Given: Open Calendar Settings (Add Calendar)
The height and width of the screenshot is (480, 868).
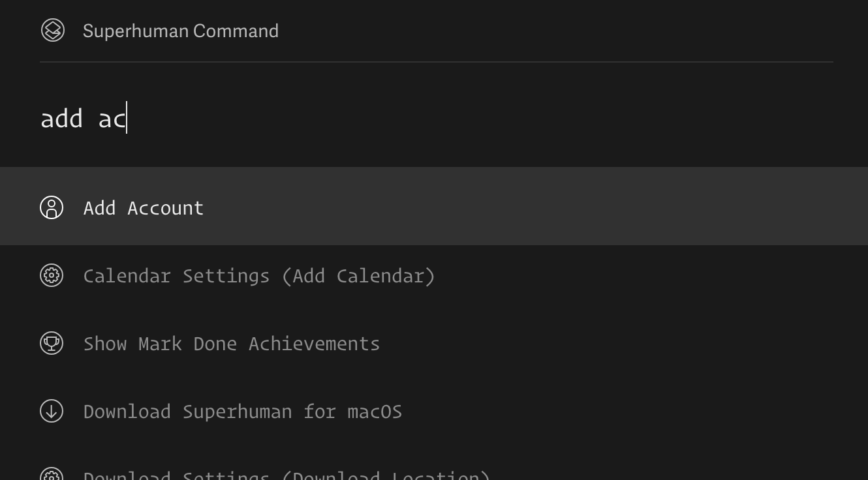Looking at the screenshot, I should (x=434, y=275).
